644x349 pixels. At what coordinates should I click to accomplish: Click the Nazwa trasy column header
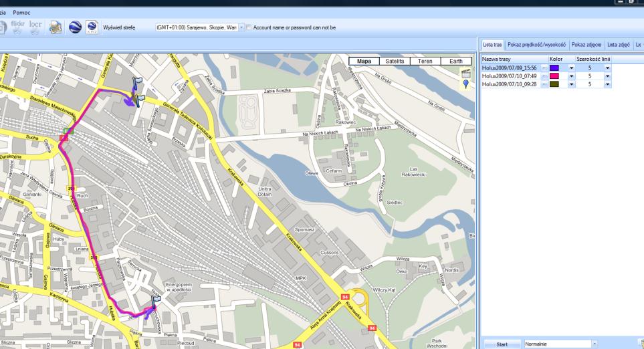coord(515,59)
